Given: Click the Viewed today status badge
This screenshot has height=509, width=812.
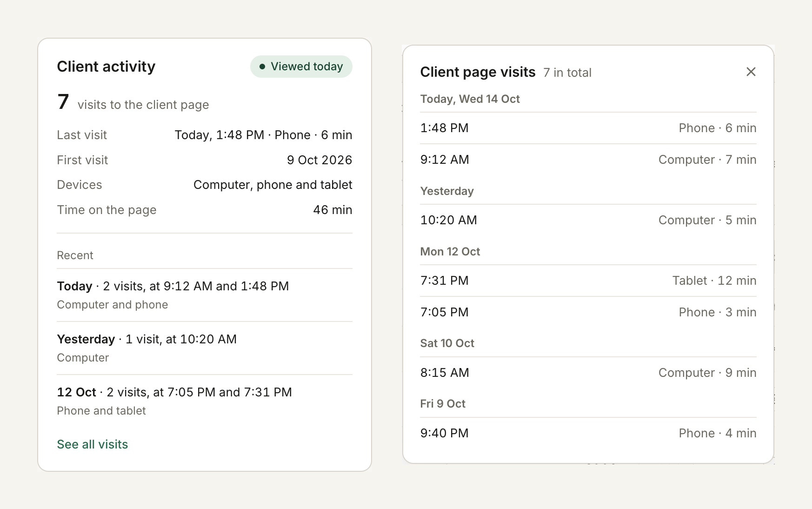Looking at the screenshot, I should coord(301,67).
